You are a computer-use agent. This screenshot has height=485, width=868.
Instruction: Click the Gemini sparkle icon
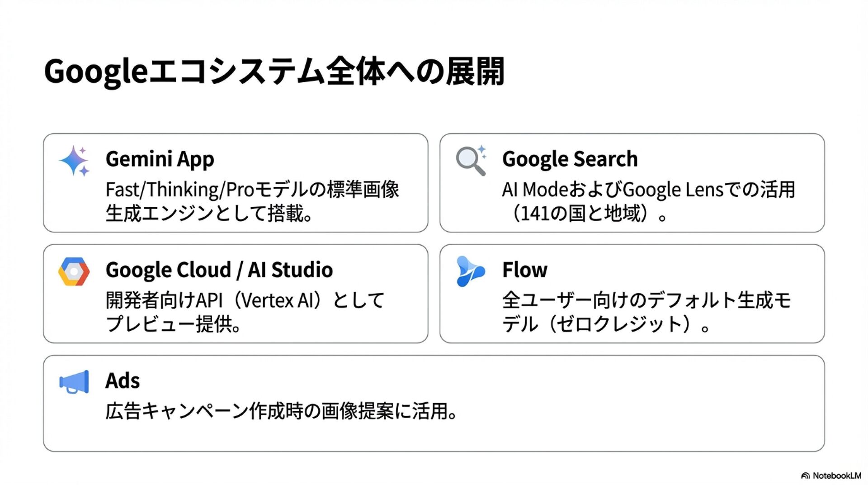click(74, 161)
